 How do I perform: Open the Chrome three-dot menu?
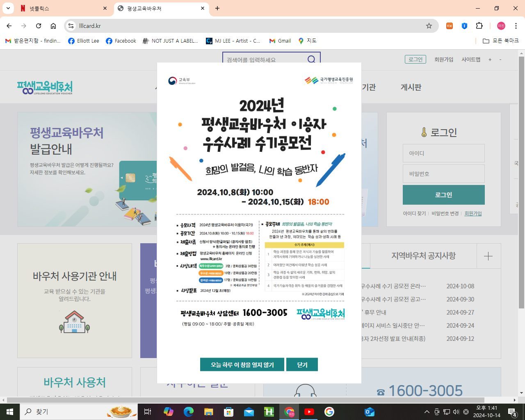point(516,26)
